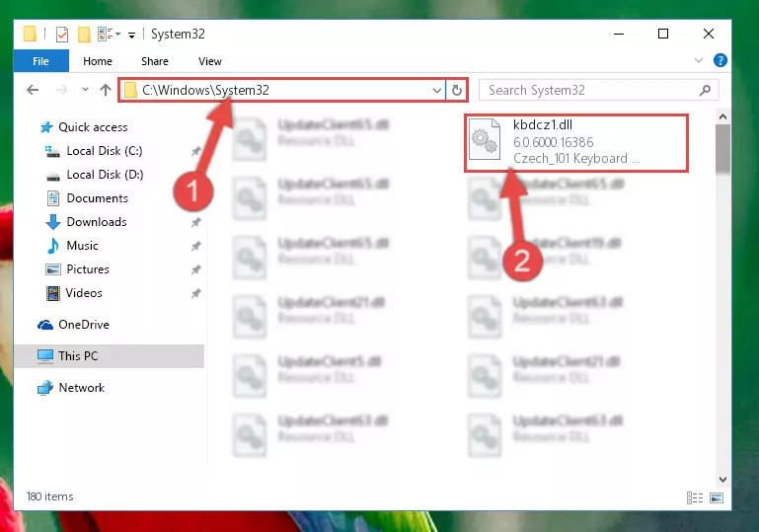Click the pin icon next to Downloads
Image resolution: width=759 pixels, height=532 pixels.
pyautogui.click(x=195, y=223)
